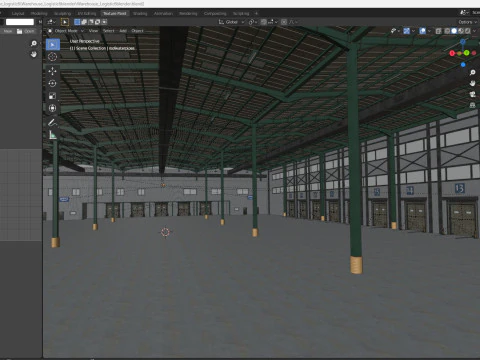Open the Options dropdown
The image size is (480, 360).
[467, 22]
